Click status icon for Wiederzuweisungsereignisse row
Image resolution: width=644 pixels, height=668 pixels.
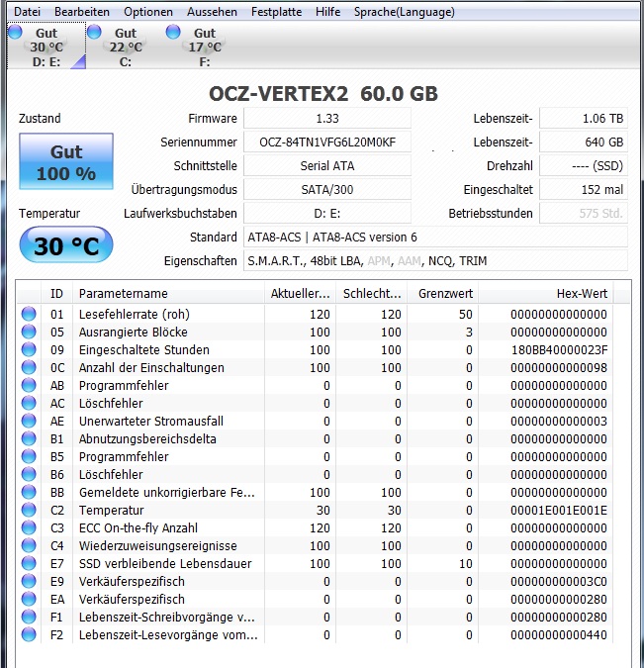coord(29,545)
